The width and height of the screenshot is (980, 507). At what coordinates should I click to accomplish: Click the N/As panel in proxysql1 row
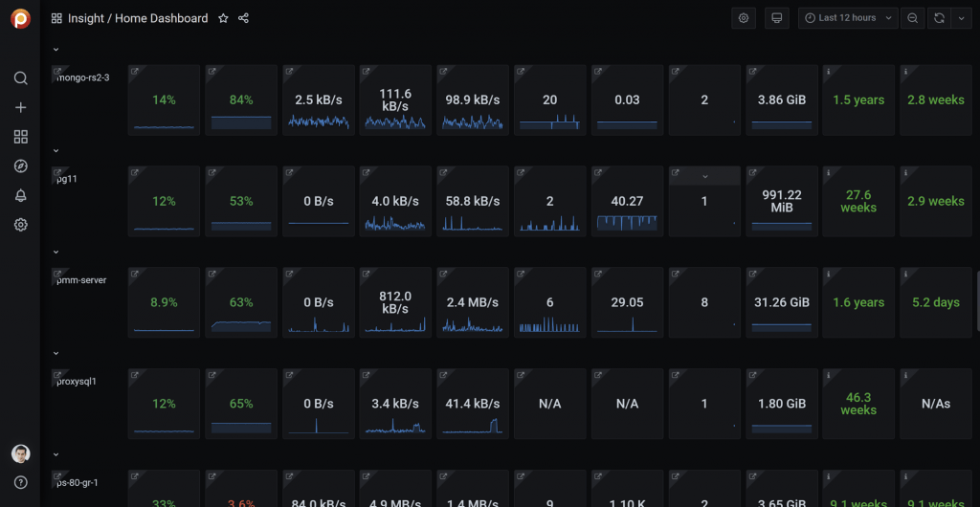point(936,404)
